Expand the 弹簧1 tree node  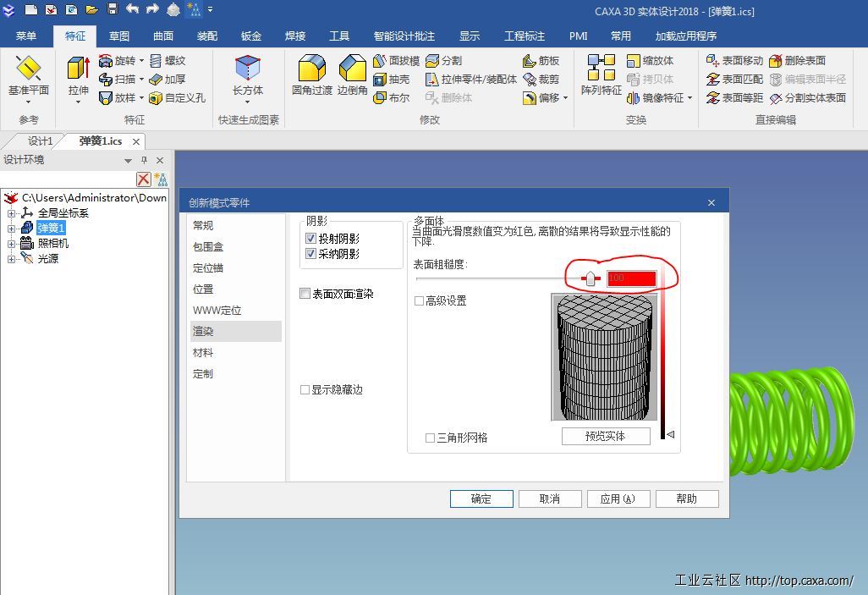pyautogui.click(x=11, y=229)
